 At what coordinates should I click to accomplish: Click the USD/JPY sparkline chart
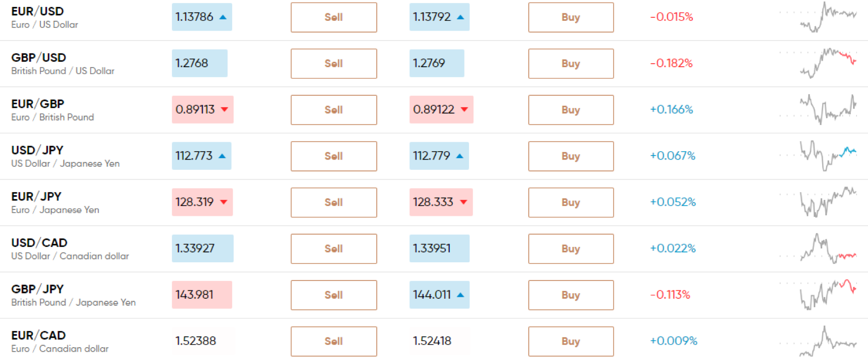pyautogui.click(x=818, y=156)
